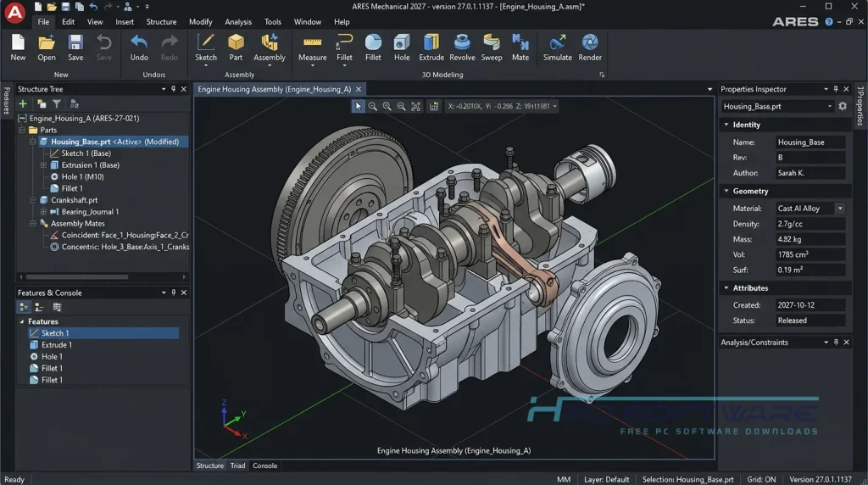Open the Analysis menu

click(x=238, y=21)
